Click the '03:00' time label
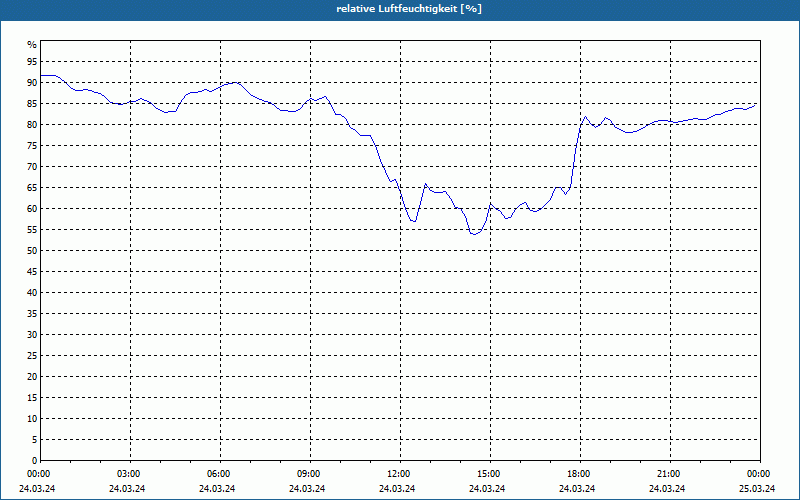Image resolution: width=800 pixels, height=500 pixels. pyautogui.click(x=130, y=474)
